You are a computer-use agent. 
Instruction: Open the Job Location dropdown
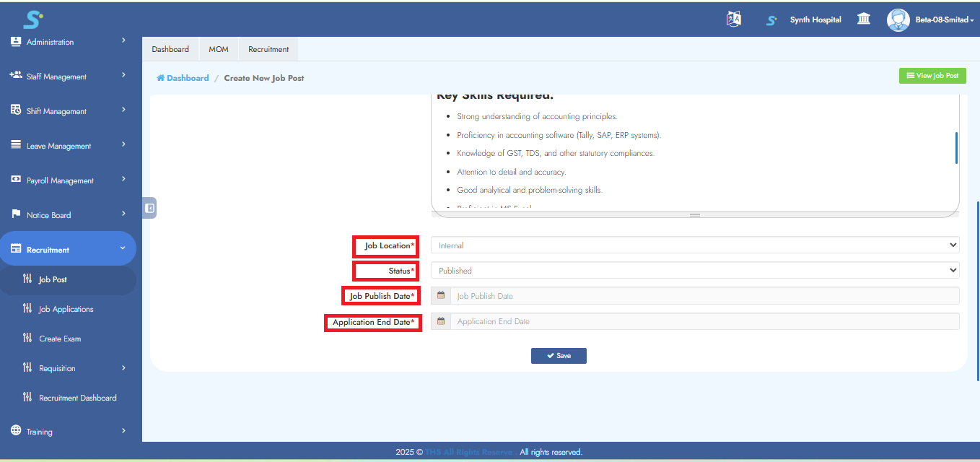coord(694,245)
